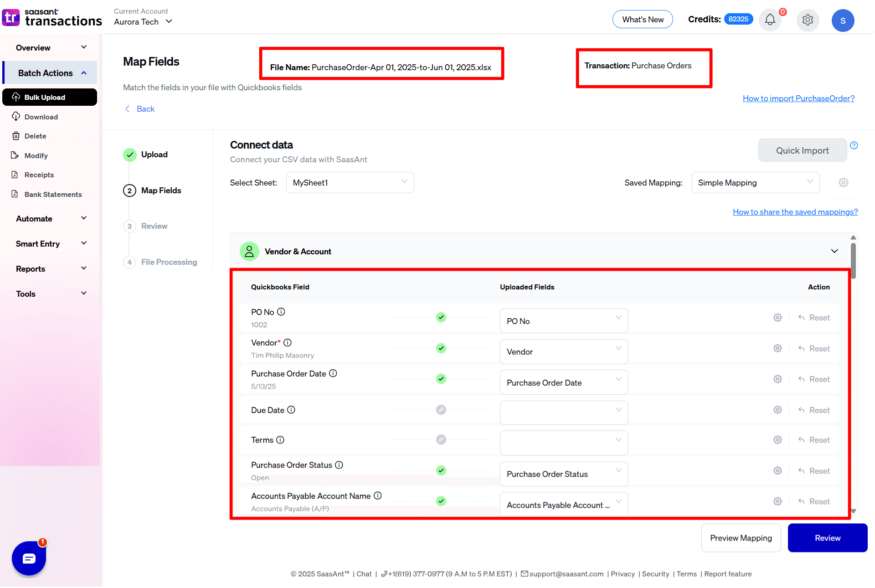The image size is (875, 588).
Task: Click the S profile avatar
Action: [843, 20]
